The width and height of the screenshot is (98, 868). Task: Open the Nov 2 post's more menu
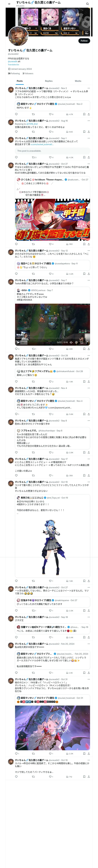coord(89,88)
